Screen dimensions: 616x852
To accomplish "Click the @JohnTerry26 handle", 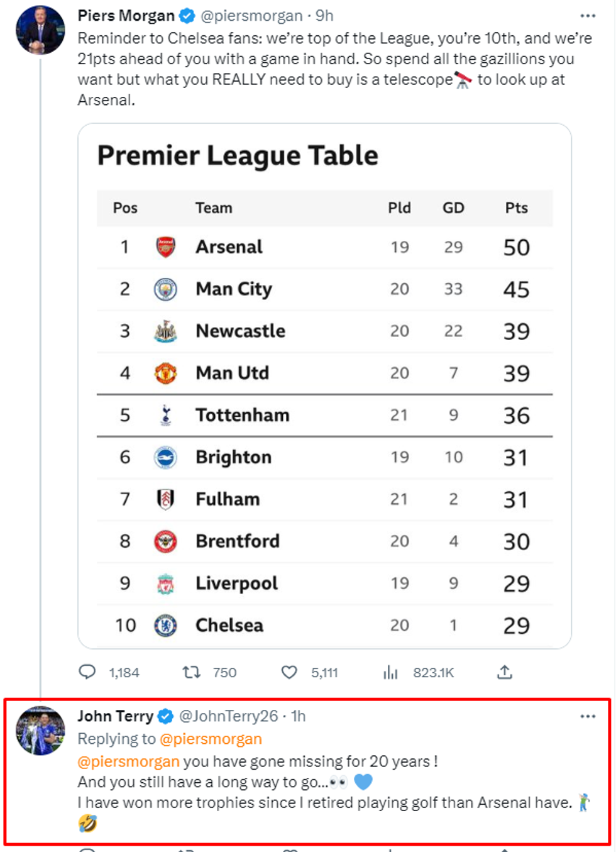I will point(228,716).
